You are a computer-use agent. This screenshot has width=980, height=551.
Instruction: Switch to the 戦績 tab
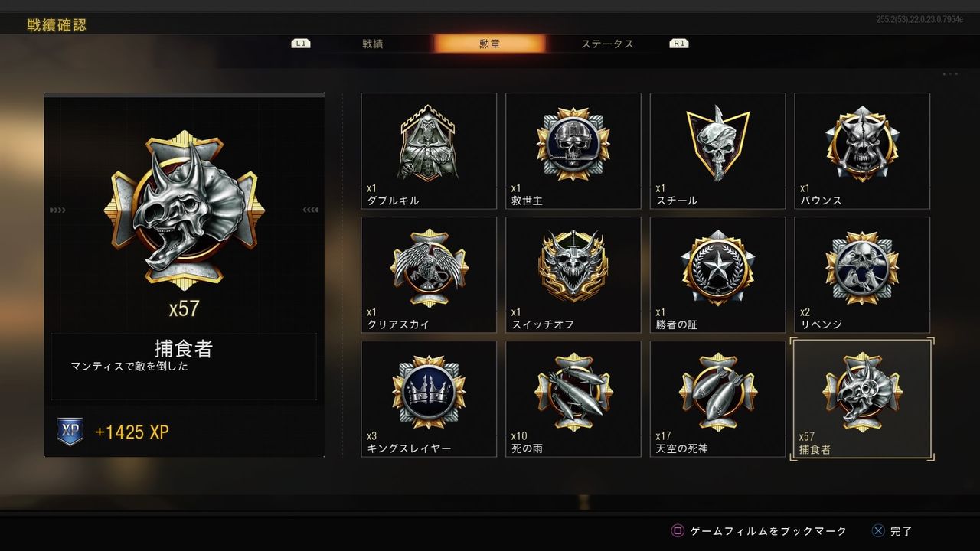tap(373, 44)
